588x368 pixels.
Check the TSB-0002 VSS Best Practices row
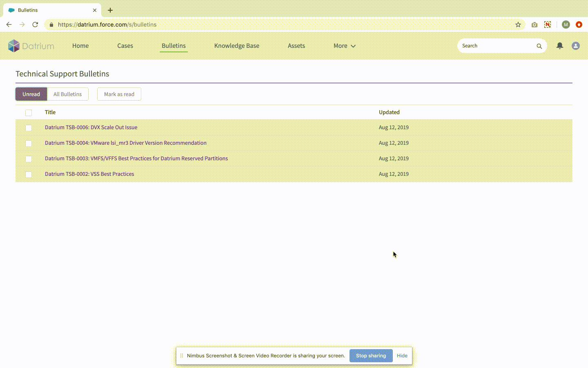29,174
